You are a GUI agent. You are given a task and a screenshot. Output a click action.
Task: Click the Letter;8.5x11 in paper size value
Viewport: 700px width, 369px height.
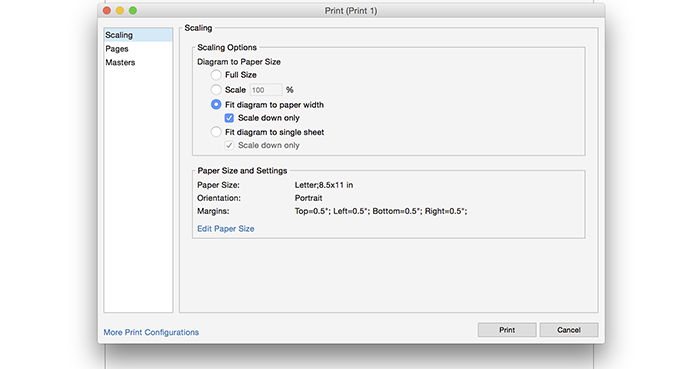pos(324,185)
